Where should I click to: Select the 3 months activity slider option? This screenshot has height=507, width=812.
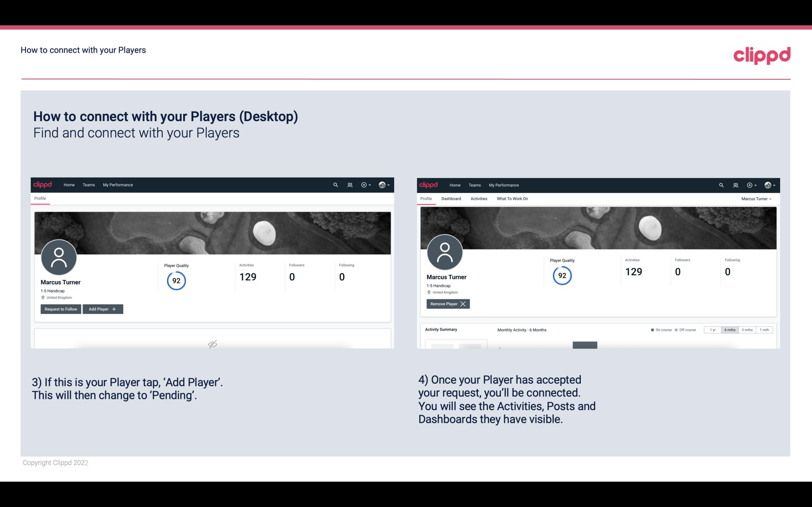(x=747, y=329)
